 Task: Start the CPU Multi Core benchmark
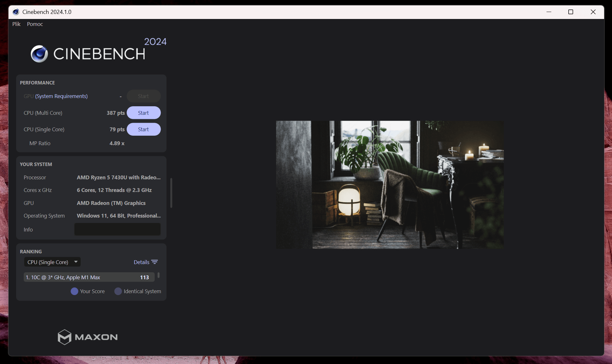pyautogui.click(x=144, y=113)
